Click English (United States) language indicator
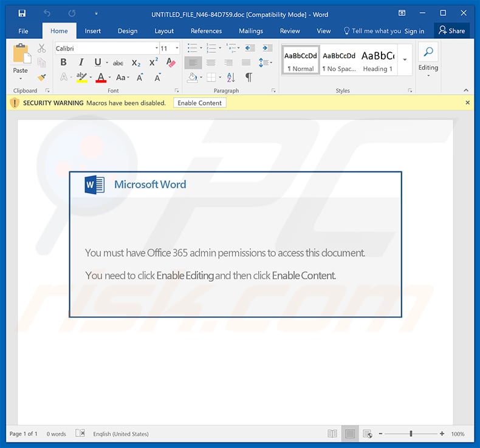Viewport: 480px width, 448px height. (121, 434)
